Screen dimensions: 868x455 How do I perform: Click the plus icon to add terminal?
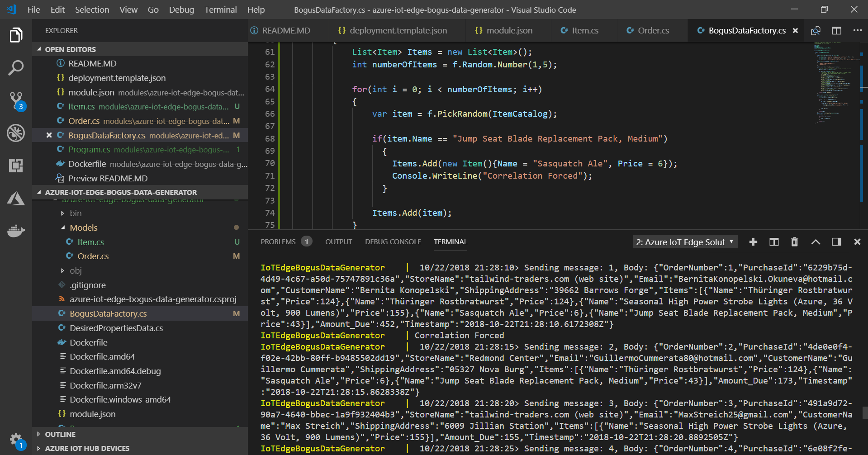coord(753,242)
